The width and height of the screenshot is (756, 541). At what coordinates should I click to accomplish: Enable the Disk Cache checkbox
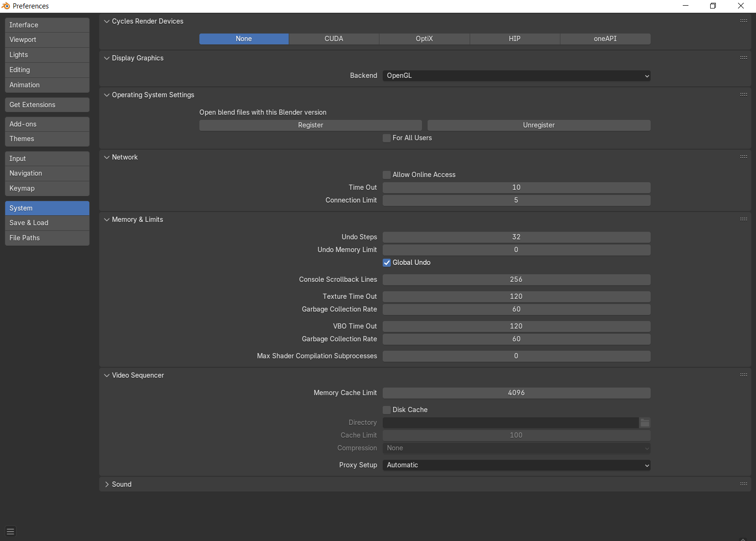pyautogui.click(x=387, y=410)
